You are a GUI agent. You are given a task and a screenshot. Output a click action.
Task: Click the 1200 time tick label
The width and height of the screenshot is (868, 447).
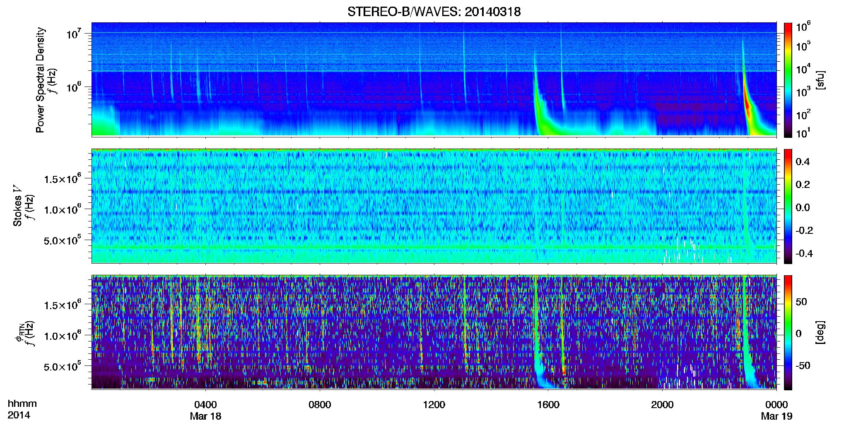tap(434, 405)
